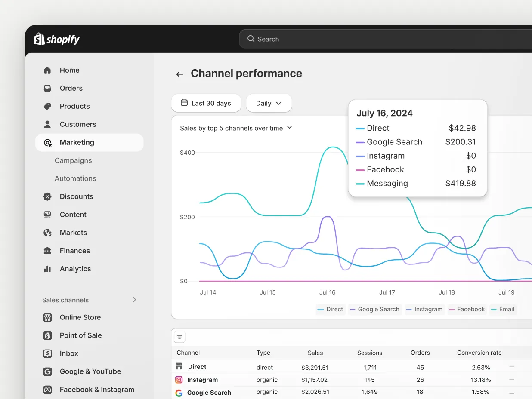
Task: Click the Online Store icon
Action: click(x=47, y=317)
